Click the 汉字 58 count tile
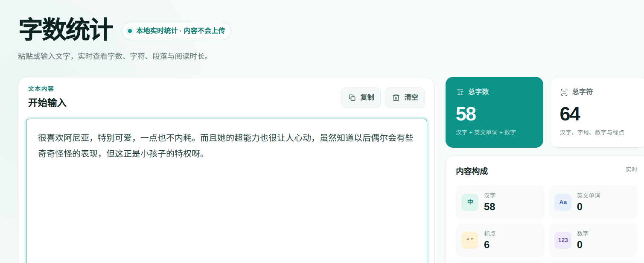The height and width of the screenshot is (263, 644). click(x=500, y=202)
